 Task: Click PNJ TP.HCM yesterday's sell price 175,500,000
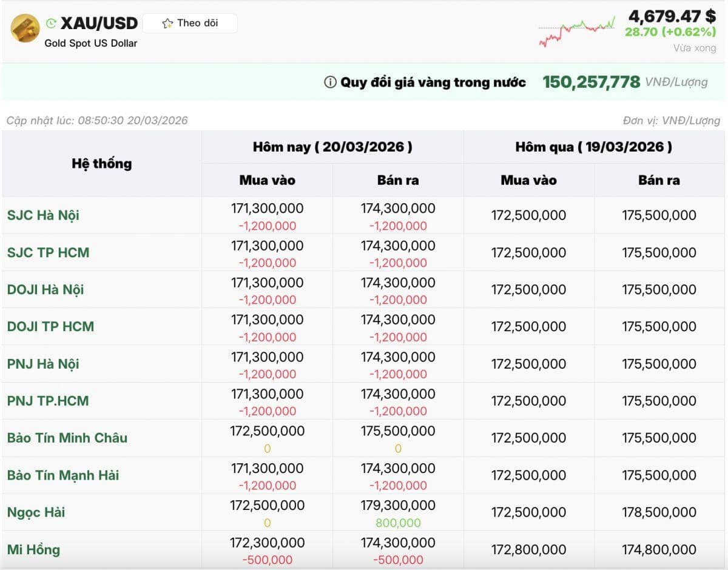659,401
